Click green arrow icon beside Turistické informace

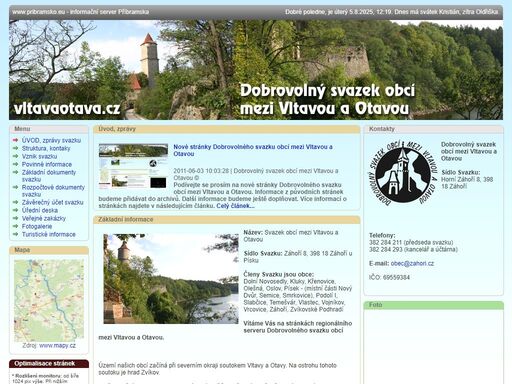pos(15,234)
